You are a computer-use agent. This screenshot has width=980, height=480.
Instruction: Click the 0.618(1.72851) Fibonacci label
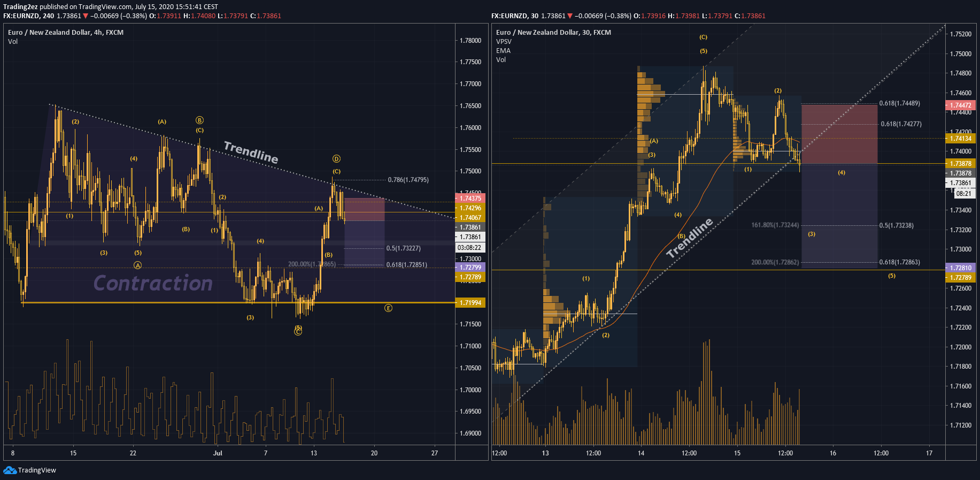(x=406, y=265)
